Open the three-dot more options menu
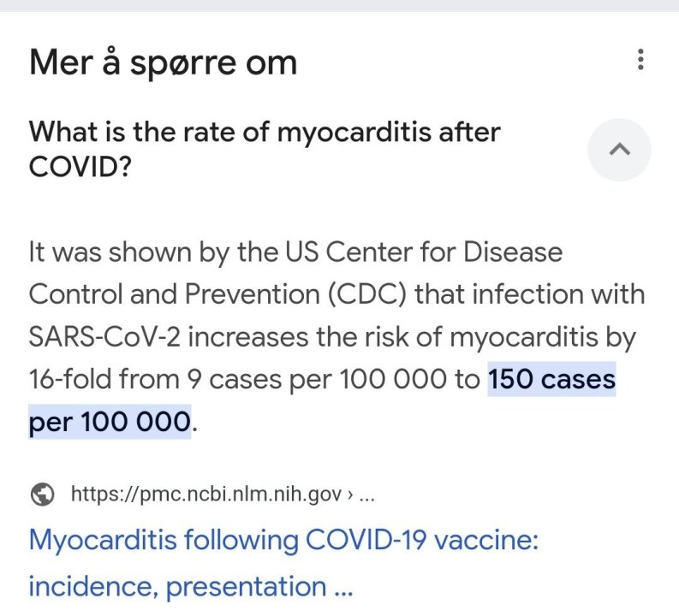This screenshot has height=616, width=679. pyautogui.click(x=640, y=61)
